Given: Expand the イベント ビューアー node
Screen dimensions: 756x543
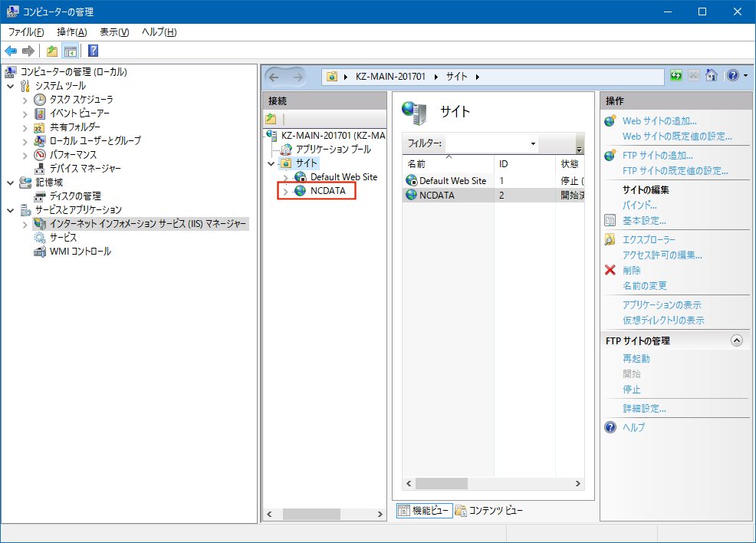Looking at the screenshot, I should 25,114.
